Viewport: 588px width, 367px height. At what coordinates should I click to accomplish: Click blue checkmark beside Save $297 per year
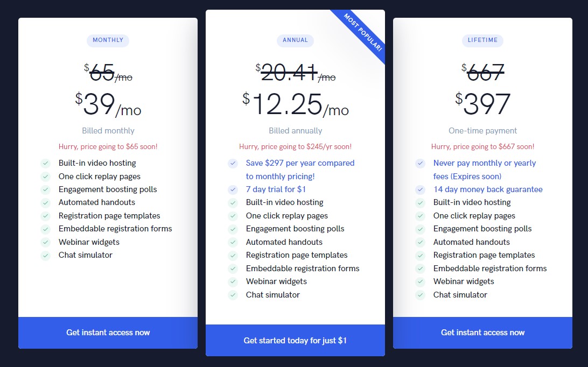(233, 163)
